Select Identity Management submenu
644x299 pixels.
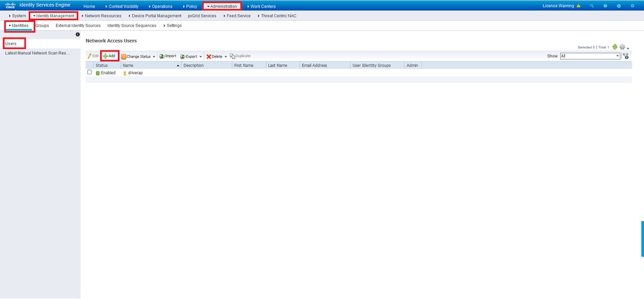click(x=54, y=16)
